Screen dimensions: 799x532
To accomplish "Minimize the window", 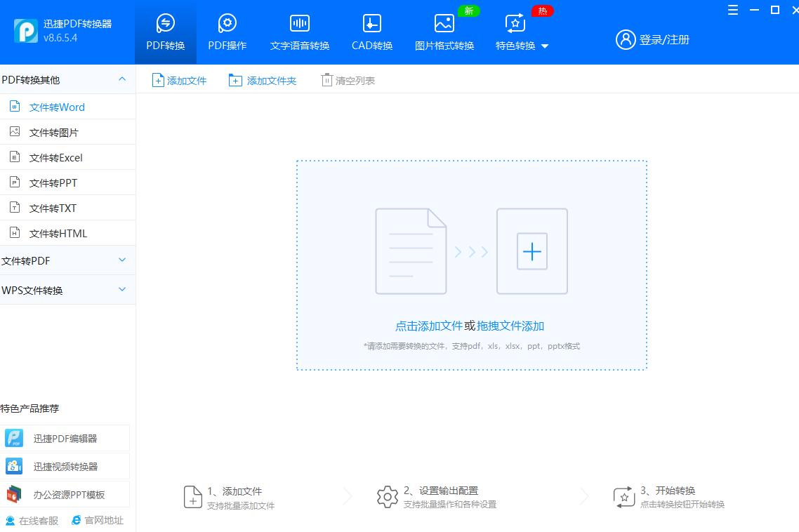I will pos(754,10).
